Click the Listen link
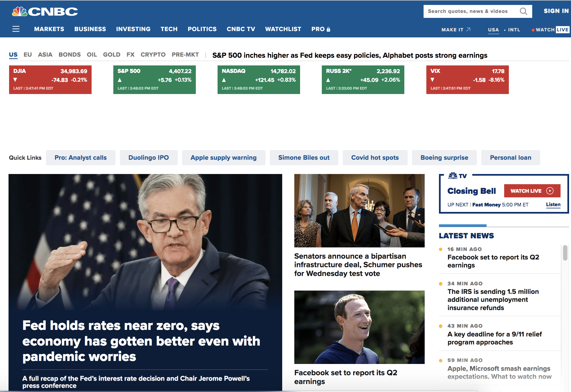 coord(553,205)
